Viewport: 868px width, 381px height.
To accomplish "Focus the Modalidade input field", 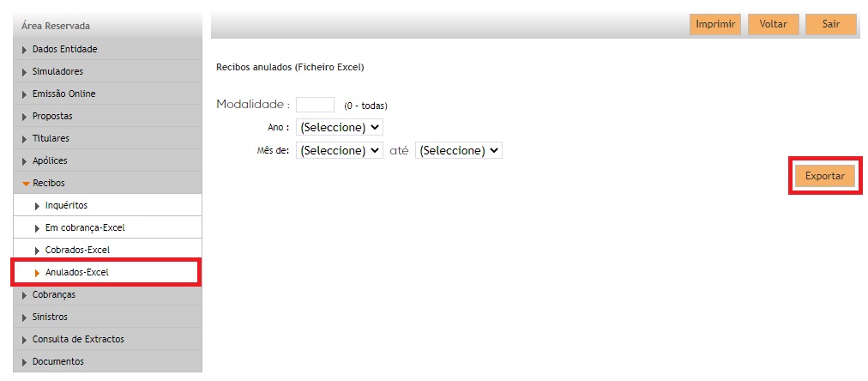I will (x=315, y=104).
